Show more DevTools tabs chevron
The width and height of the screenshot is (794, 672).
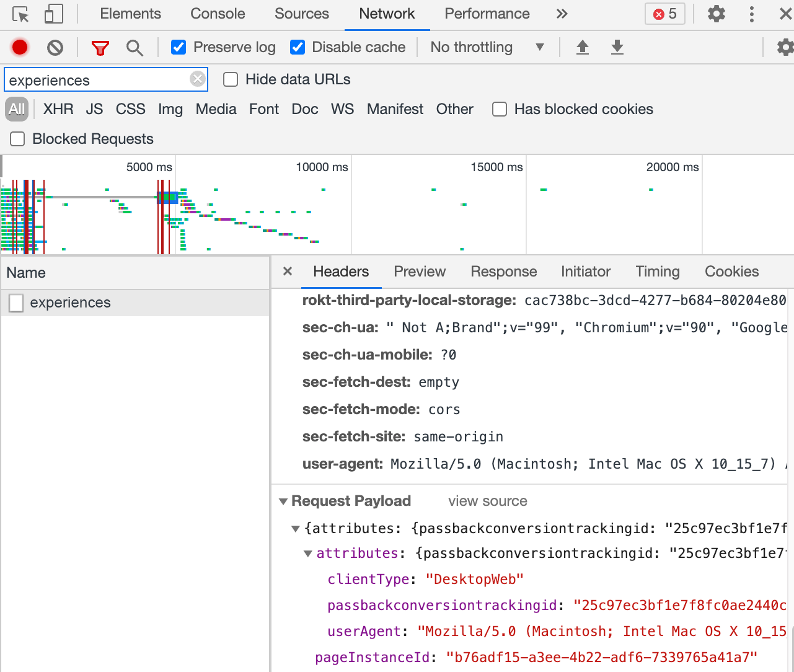(x=562, y=14)
